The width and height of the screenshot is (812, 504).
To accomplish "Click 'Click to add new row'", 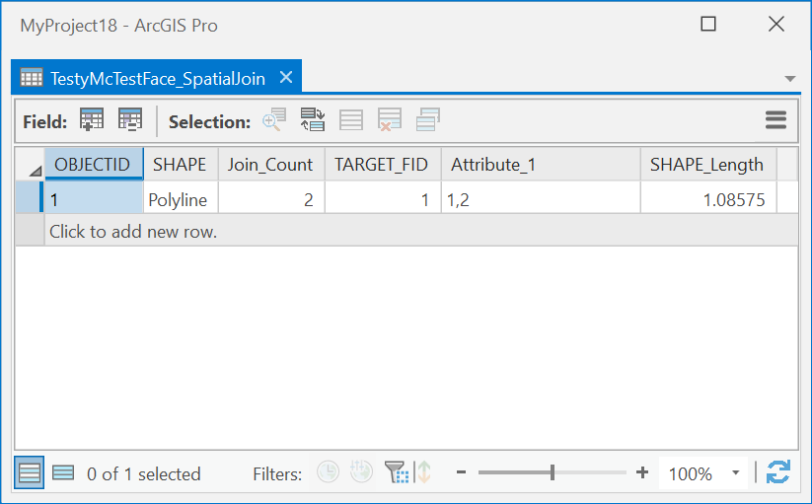I will pos(133,232).
